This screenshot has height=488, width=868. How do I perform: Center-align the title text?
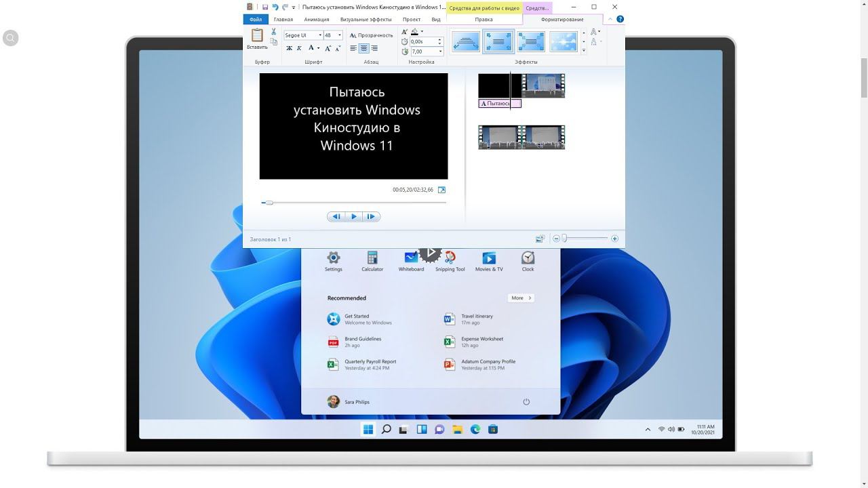[x=364, y=48]
